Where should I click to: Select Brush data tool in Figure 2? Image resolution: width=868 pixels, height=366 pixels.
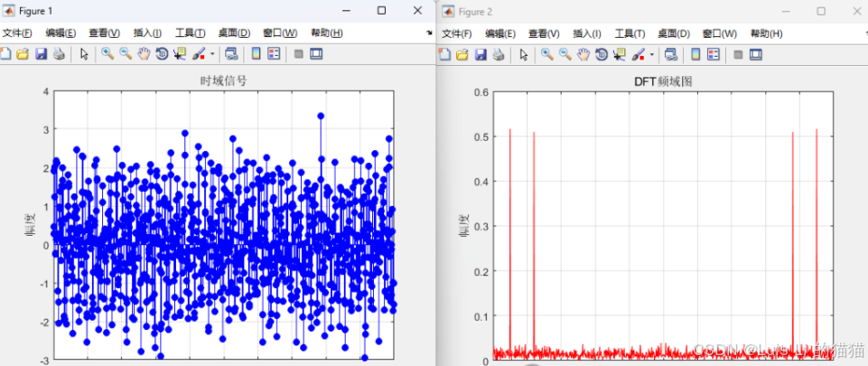coord(638,54)
